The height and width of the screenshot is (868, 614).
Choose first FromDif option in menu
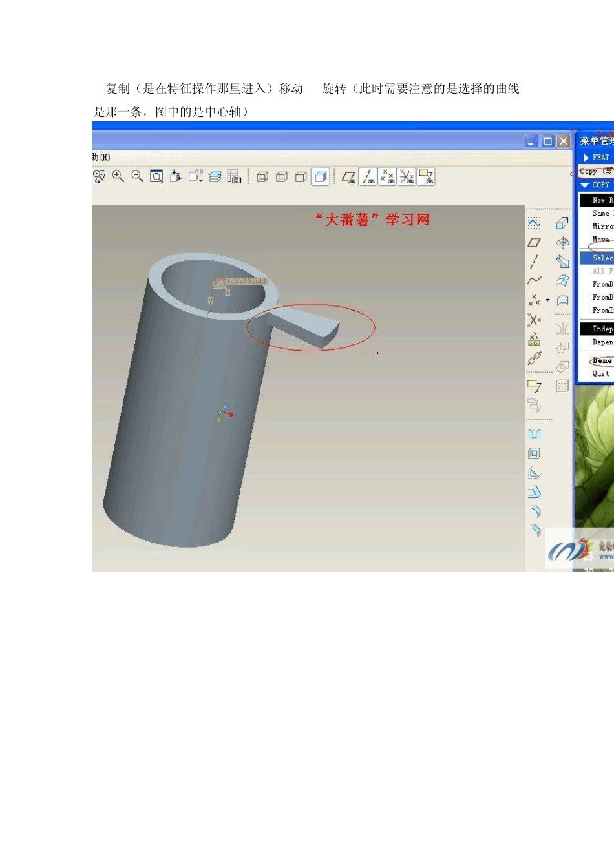click(x=597, y=284)
